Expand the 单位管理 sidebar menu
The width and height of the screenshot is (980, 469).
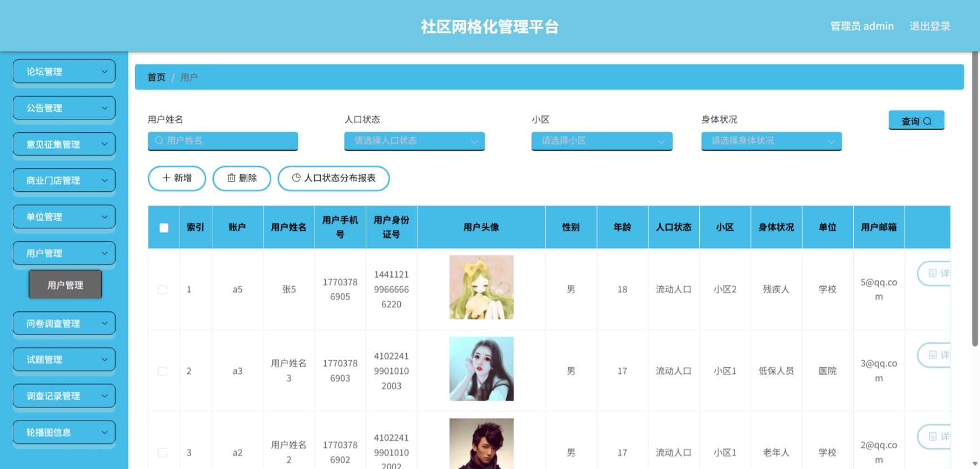64,217
